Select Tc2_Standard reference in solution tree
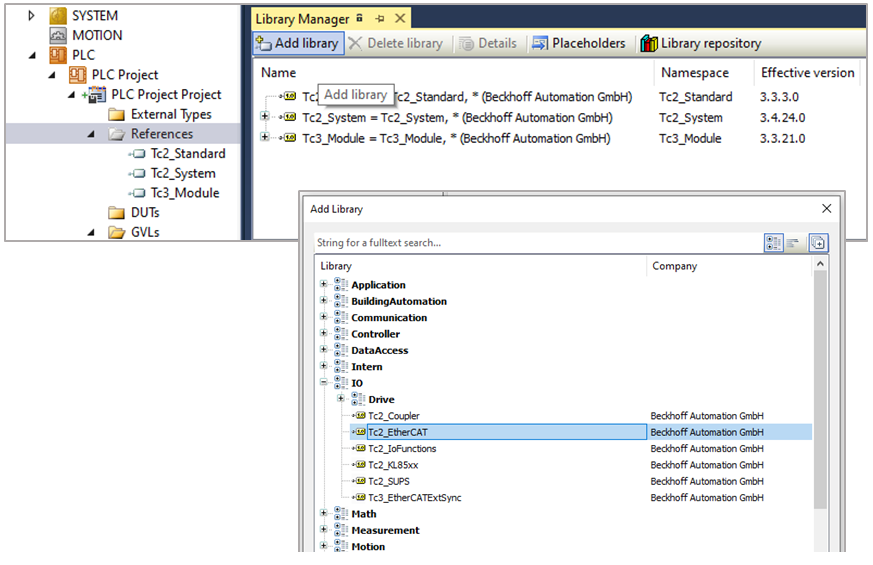The height and width of the screenshot is (565, 873). [188, 154]
